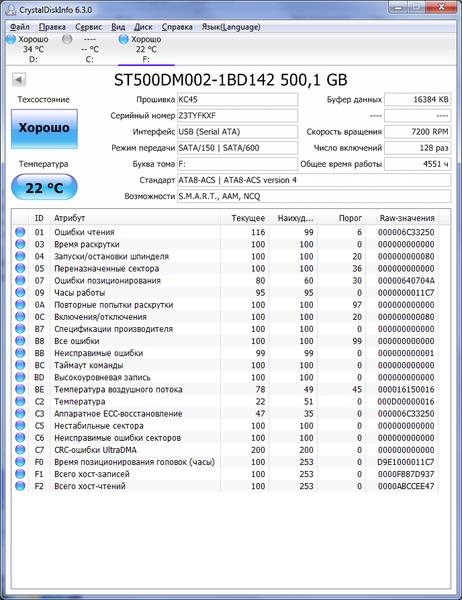The image size is (462, 600).
Task: Click status orb for 05 Переназначенные сектора
Action: tap(20, 268)
